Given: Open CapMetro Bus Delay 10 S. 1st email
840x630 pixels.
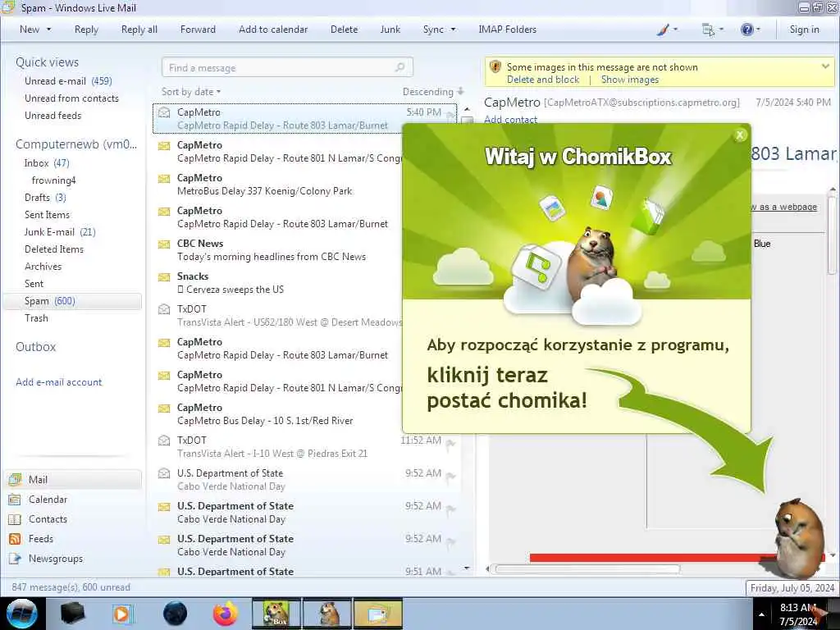Looking at the screenshot, I should [278, 413].
